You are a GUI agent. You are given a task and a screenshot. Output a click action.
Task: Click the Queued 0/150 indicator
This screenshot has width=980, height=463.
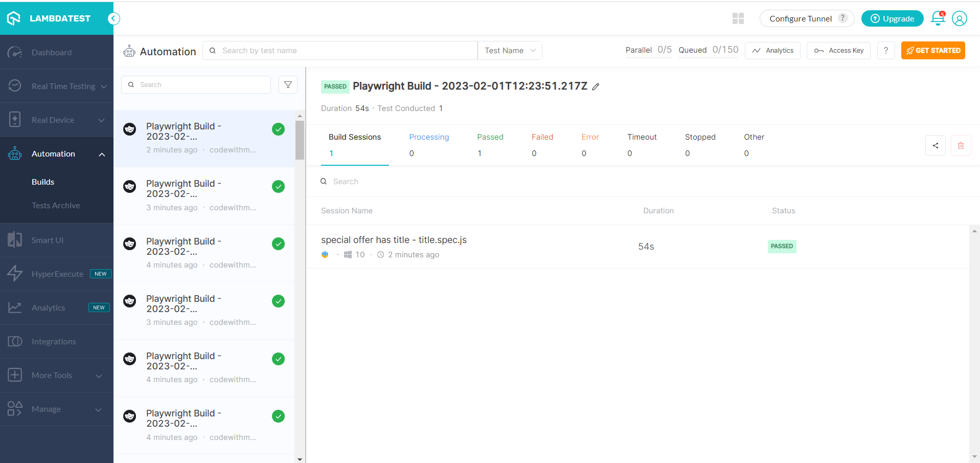tap(709, 50)
